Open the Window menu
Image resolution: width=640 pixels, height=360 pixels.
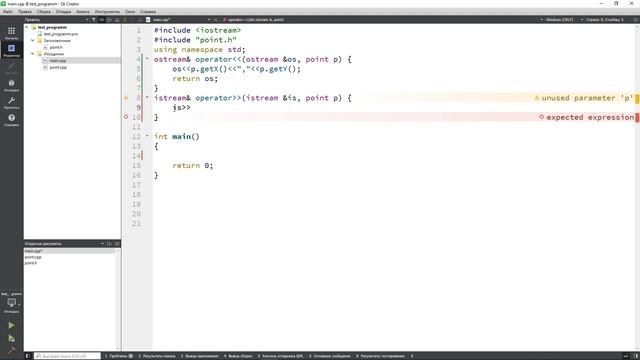pos(130,11)
